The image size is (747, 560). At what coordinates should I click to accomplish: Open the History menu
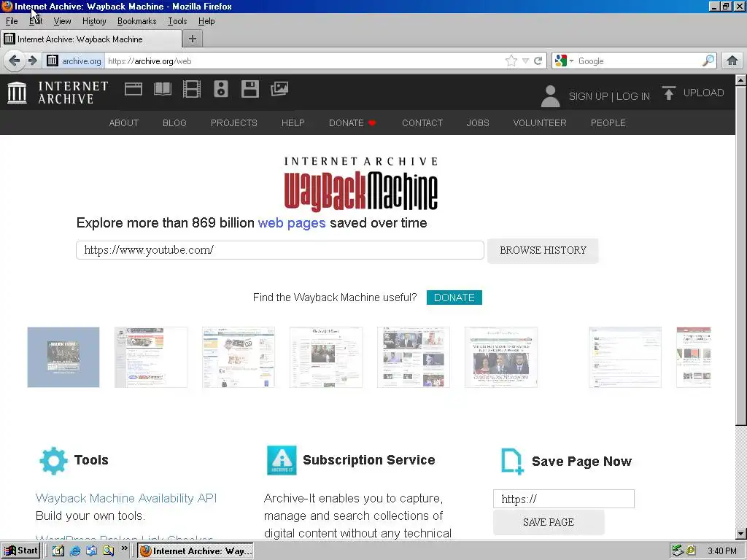pos(94,21)
